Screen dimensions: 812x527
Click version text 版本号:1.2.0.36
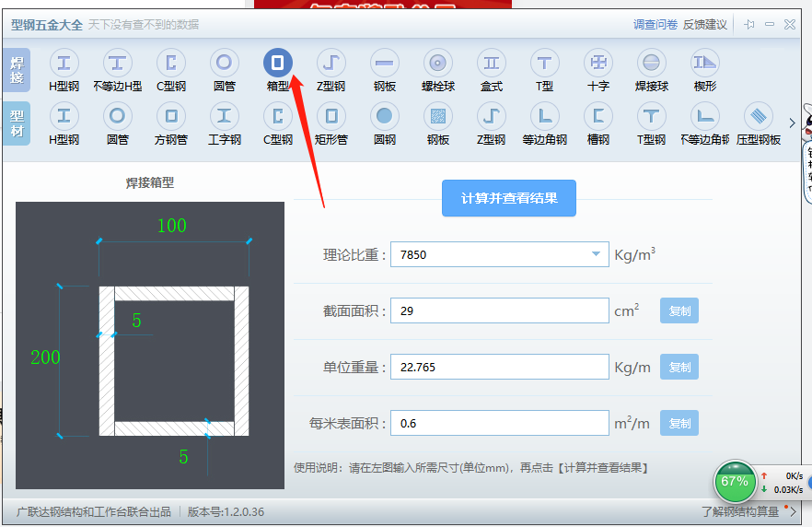(x=226, y=512)
